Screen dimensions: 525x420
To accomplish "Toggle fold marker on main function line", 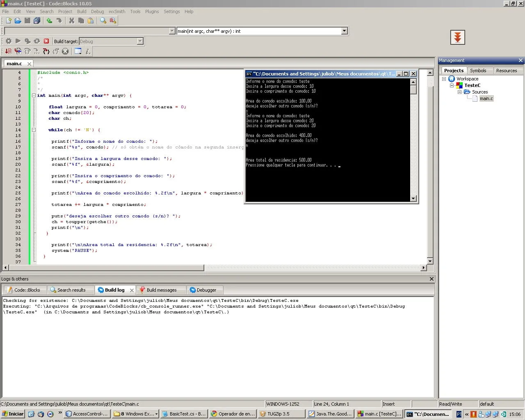I will point(34,96).
